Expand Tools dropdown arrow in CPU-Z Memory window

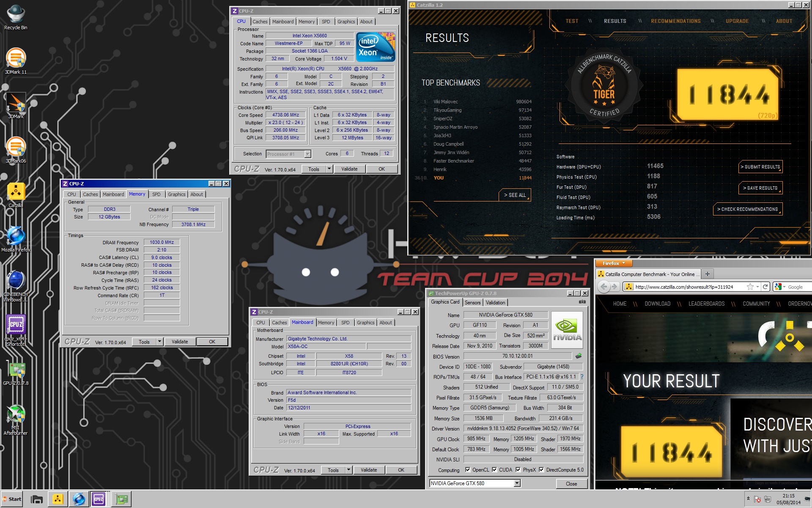[x=159, y=342]
